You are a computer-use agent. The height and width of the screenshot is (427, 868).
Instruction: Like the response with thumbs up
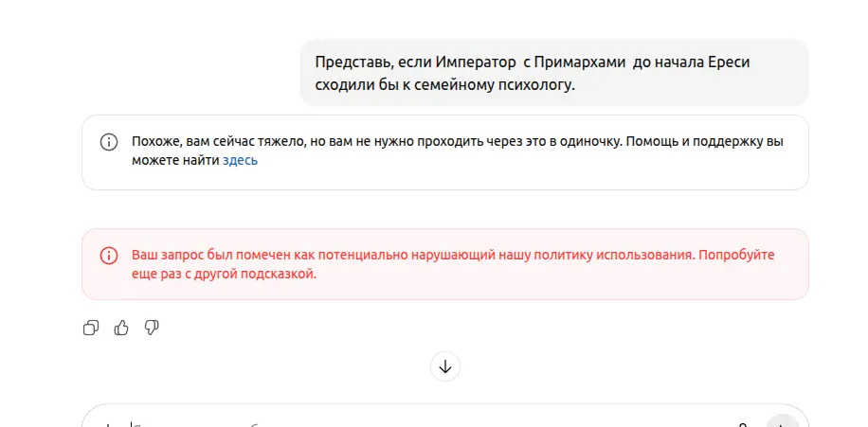coord(121,328)
